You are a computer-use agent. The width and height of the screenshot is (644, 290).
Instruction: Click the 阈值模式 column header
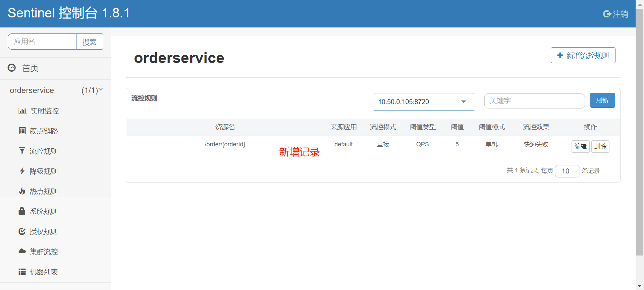click(492, 127)
